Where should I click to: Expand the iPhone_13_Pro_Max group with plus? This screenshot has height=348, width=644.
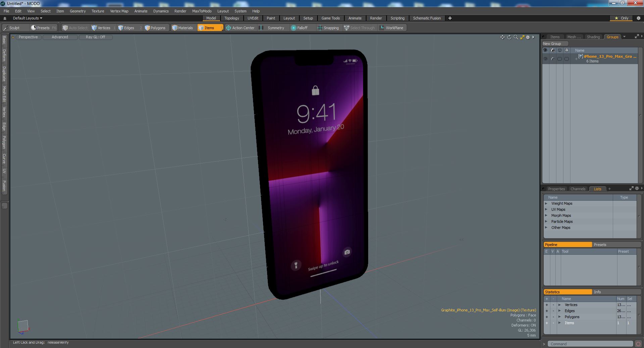[576, 59]
